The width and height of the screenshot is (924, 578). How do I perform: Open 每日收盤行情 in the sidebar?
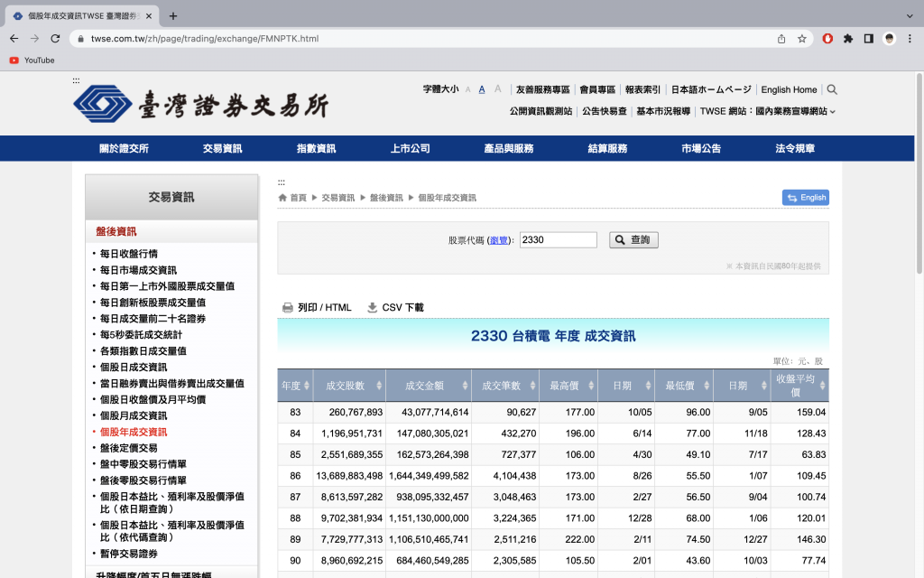(x=128, y=254)
